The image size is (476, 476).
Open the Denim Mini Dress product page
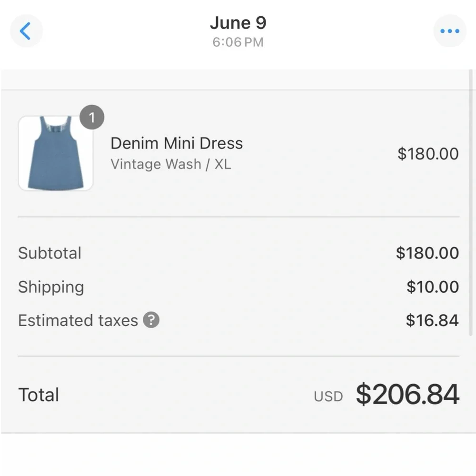tap(177, 143)
